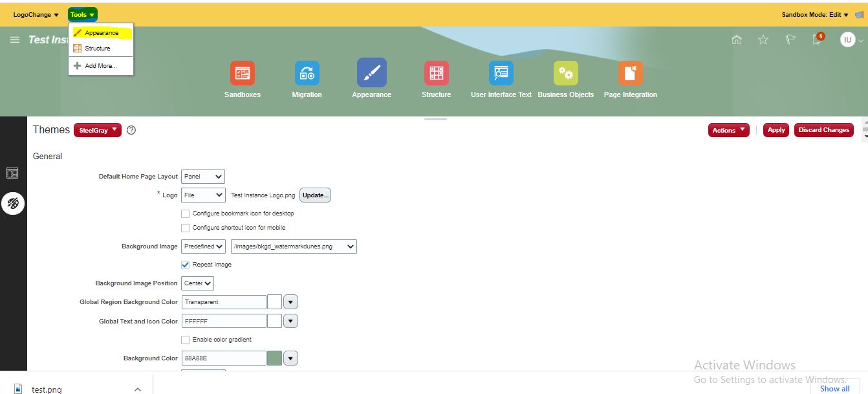The width and height of the screenshot is (868, 394).
Task: Open the Background Color swatch picker
Action: coord(290,357)
